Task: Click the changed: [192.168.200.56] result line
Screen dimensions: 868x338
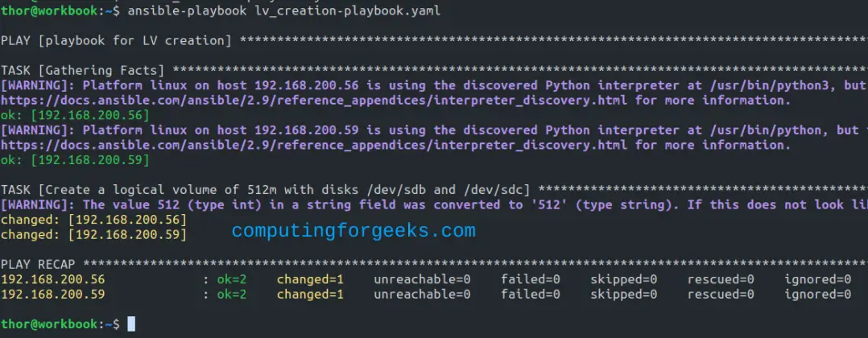Action: [x=93, y=220]
